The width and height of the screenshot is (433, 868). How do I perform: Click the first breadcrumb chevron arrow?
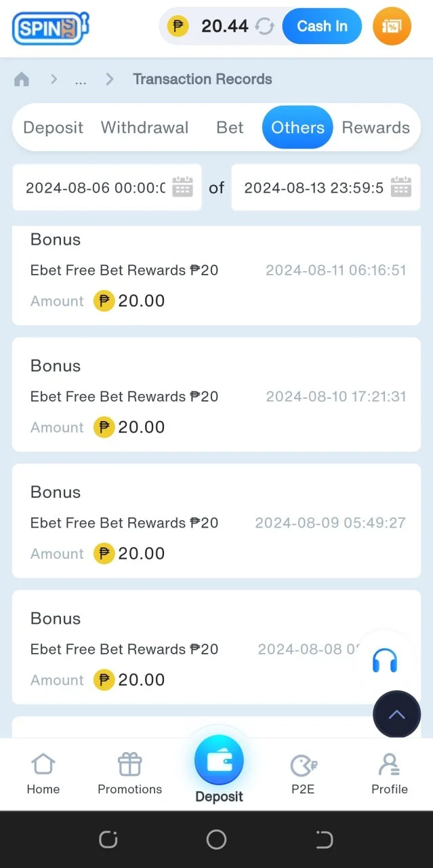pyautogui.click(x=54, y=79)
